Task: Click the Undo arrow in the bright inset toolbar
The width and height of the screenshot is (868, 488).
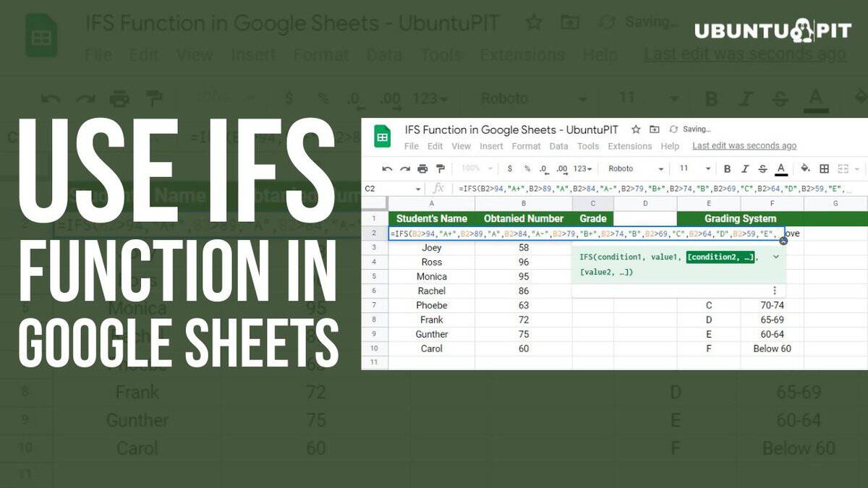Action: click(x=387, y=168)
